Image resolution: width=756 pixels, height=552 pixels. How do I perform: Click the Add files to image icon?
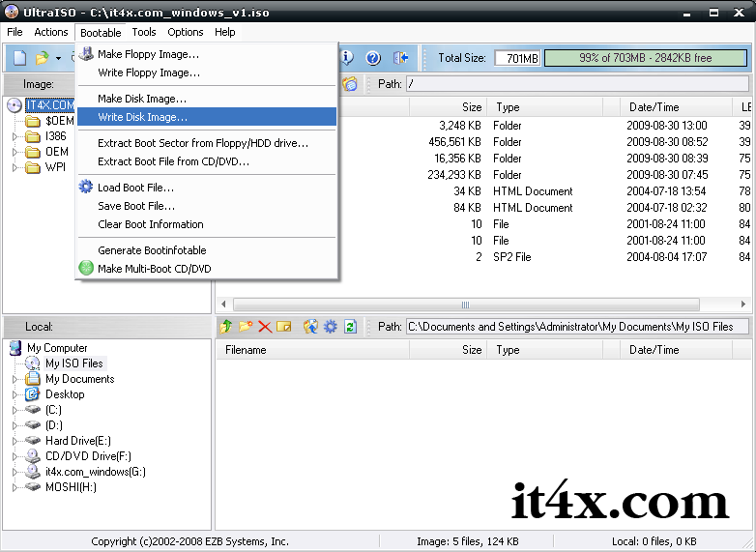click(x=310, y=327)
